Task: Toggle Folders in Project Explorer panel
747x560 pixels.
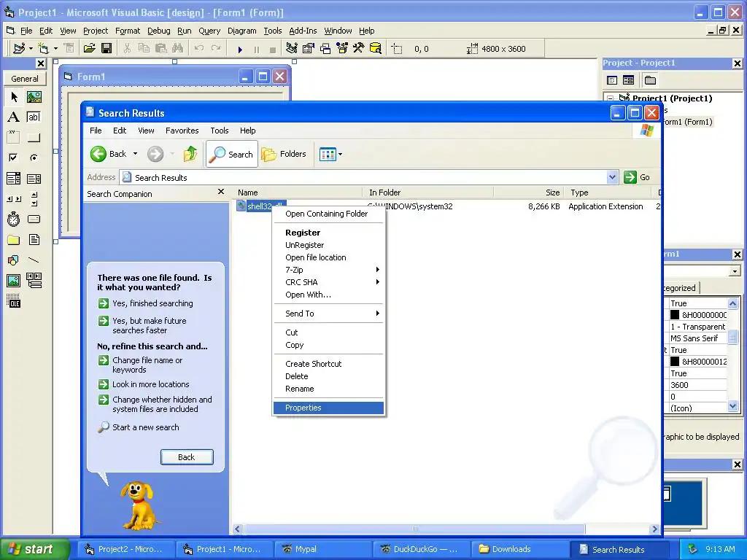Action: pos(650,80)
